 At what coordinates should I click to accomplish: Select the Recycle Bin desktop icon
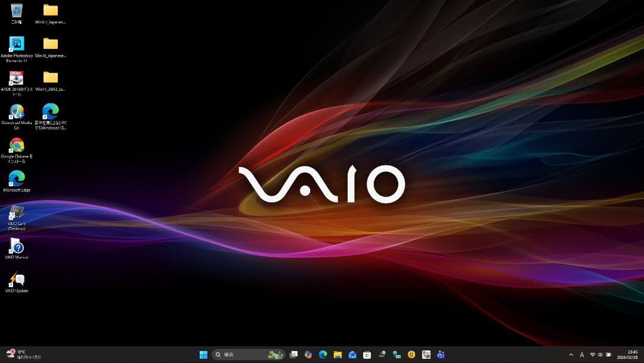click(x=17, y=14)
